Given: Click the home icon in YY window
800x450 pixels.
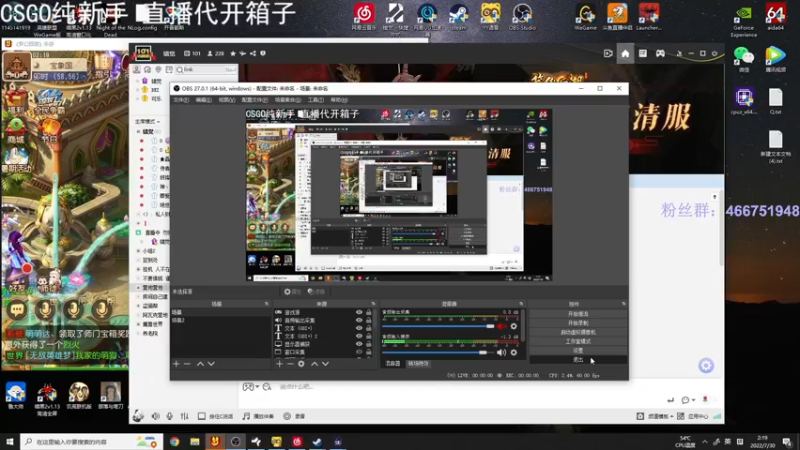Looking at the screenshot, I should (625, 53).
